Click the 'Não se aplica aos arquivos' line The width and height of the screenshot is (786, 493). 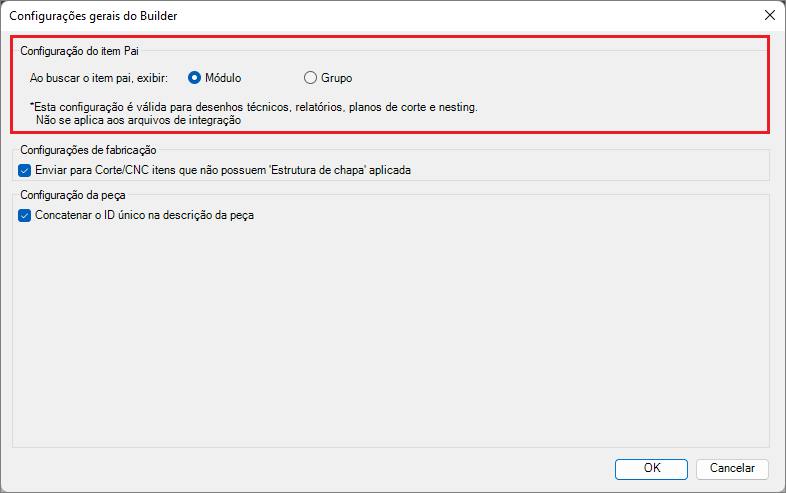pos(140,119)
